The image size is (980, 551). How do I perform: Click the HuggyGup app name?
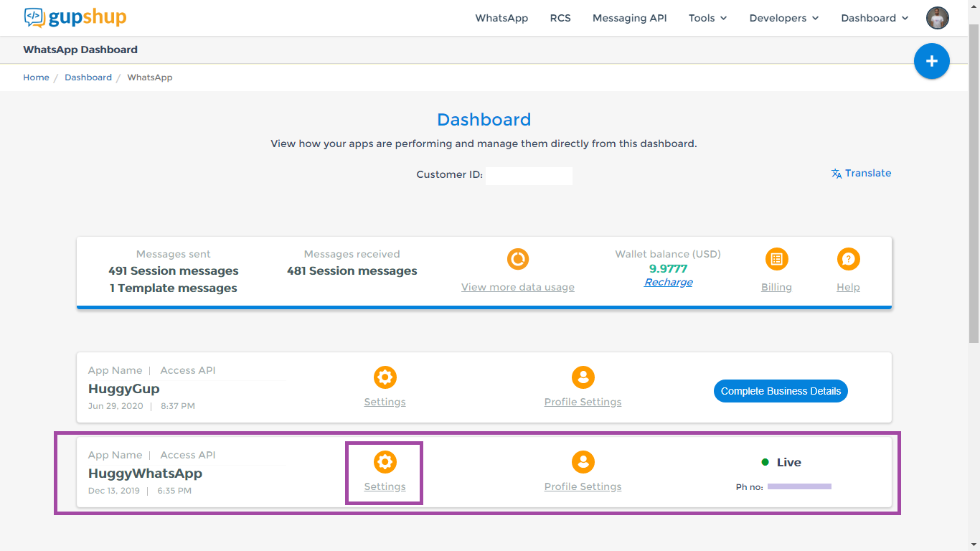pos(123,389)
